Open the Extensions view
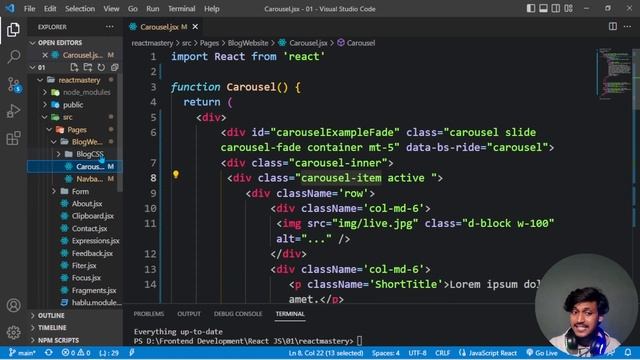Screen dimensions: 640x360 pyautogui.click(x=13, y=138)
